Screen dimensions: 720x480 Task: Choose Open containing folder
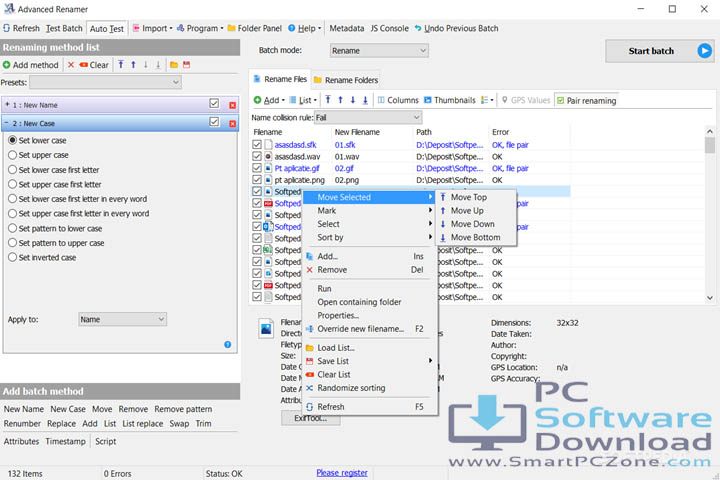point(370,302)
